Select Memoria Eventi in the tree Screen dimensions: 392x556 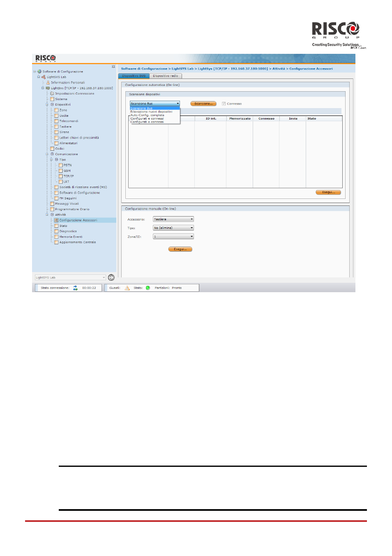pyautogui.click(x=71, y=237)
